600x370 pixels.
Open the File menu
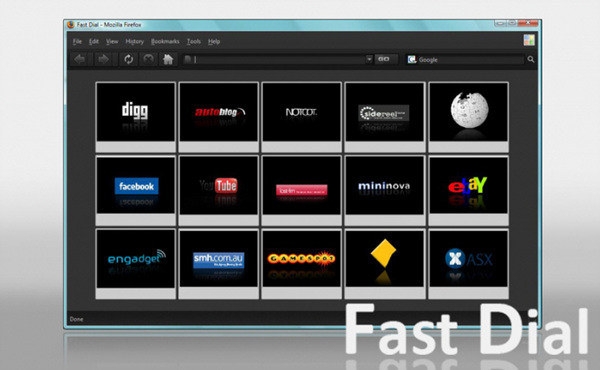click(77, 41)
